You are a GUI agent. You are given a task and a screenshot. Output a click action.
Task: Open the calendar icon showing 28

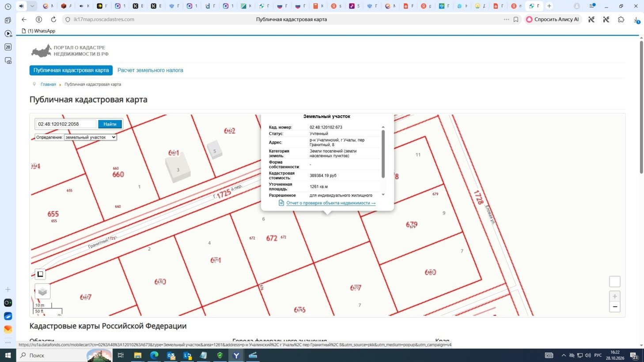tap(8, 47)
